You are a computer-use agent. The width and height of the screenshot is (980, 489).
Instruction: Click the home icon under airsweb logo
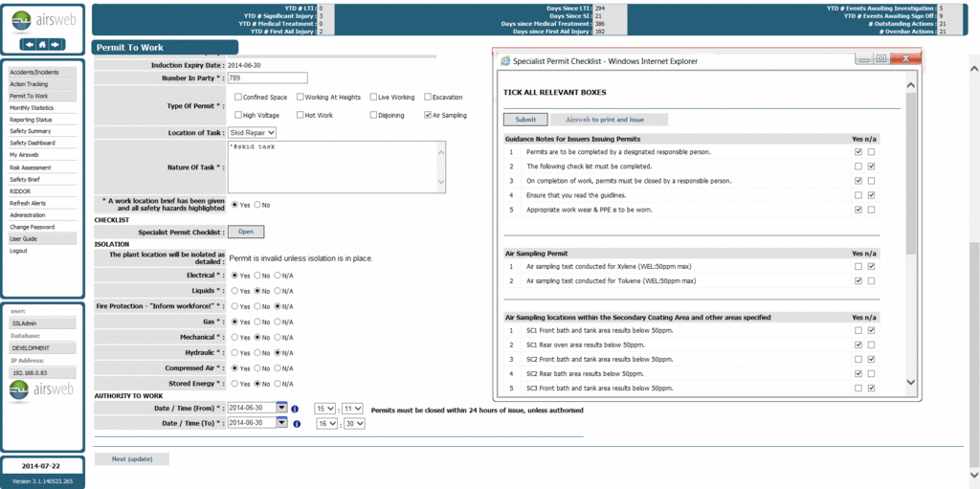(43, 44)
